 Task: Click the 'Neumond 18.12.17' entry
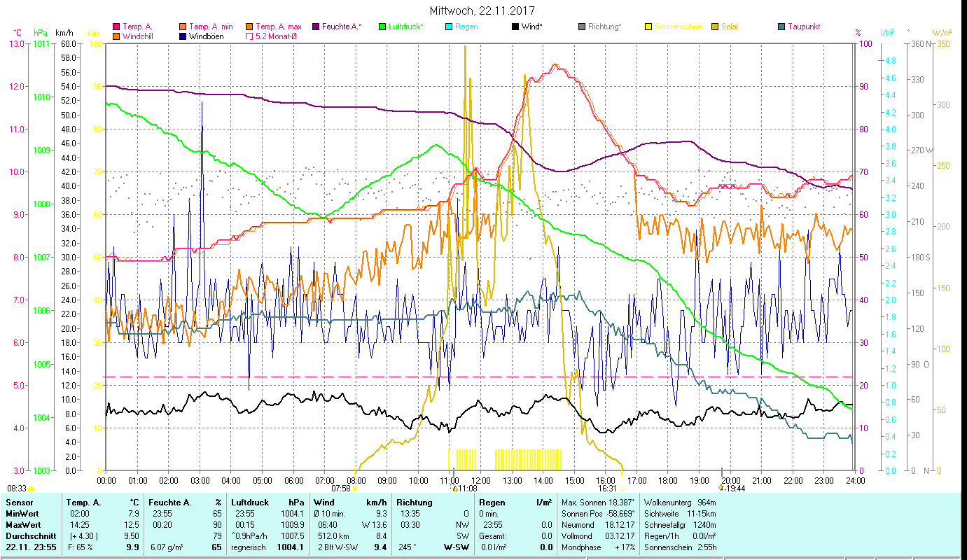[x=598, y=525]
